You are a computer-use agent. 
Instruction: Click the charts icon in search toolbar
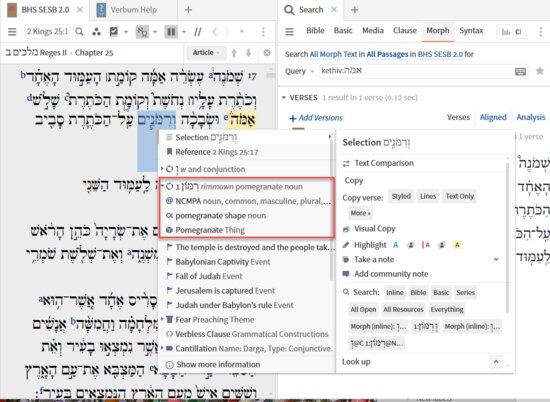tap(506, 32)
